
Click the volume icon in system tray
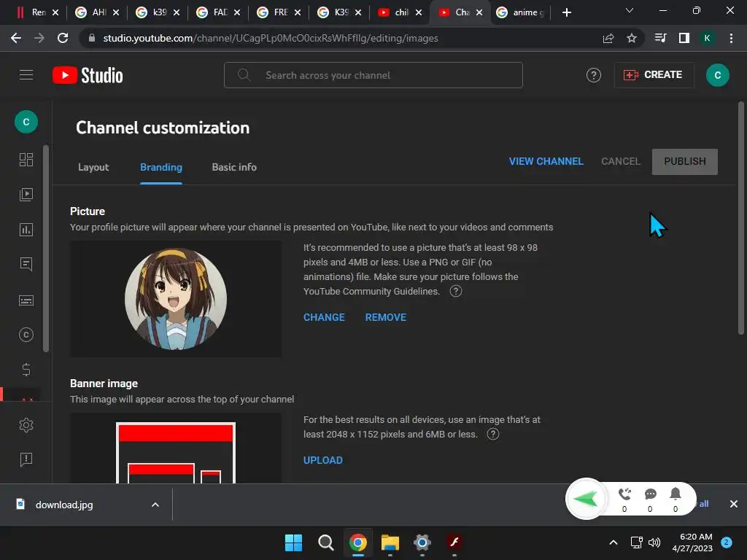coord(654,542)
